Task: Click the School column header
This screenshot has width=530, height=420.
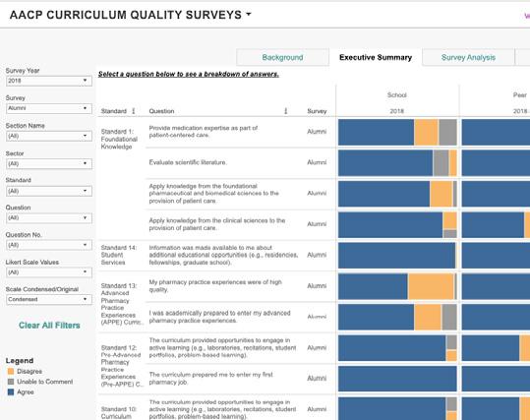Action: click(x=397, y=95)
